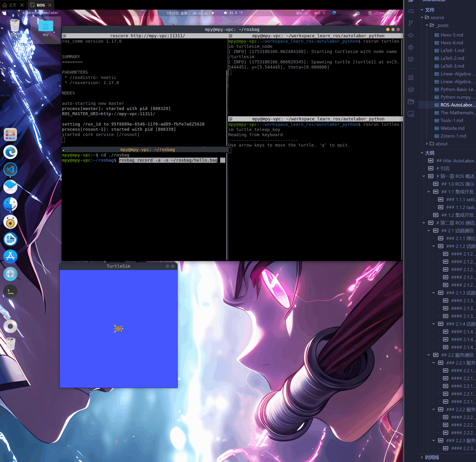This screenshot has width=476, height=462.
Task: Open the source control branch icon
Action: click(411, 23)
